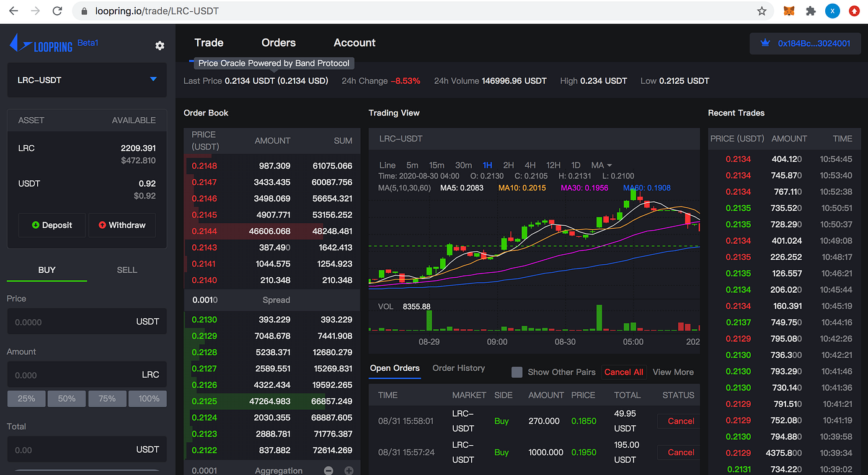
Task: Click the wallet address crown button
Action: [805, 43]
